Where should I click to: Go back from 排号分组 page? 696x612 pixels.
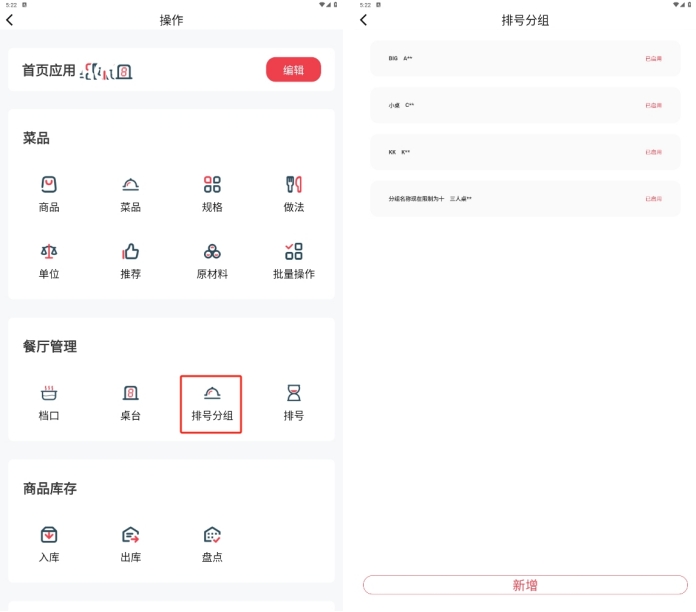(x=363, y=20)
